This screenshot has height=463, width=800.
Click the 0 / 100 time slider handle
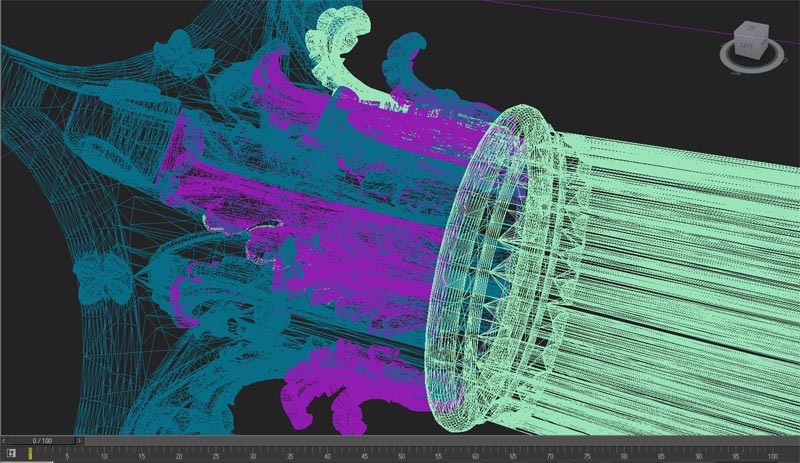tap(42, 440)
